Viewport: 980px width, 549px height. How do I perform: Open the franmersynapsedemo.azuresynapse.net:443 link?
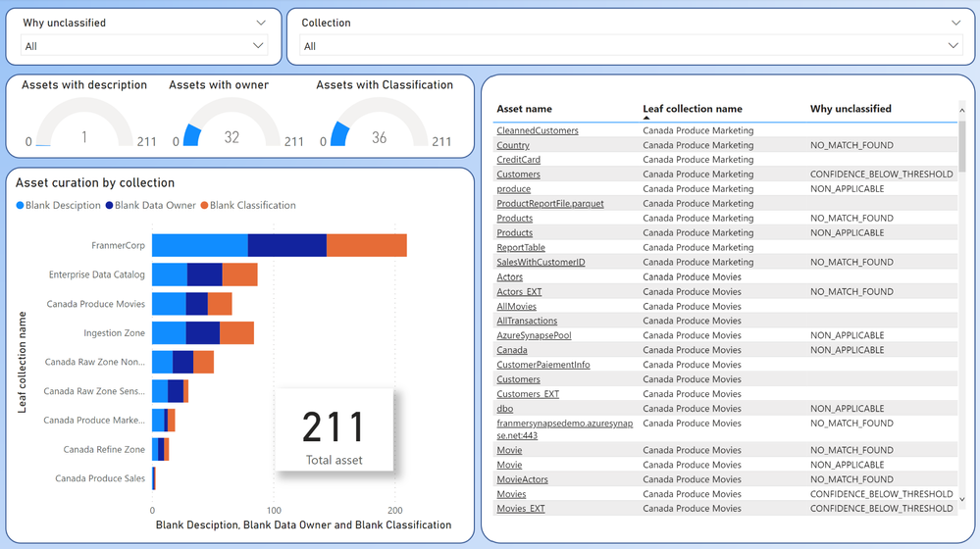tap(564, 429)
